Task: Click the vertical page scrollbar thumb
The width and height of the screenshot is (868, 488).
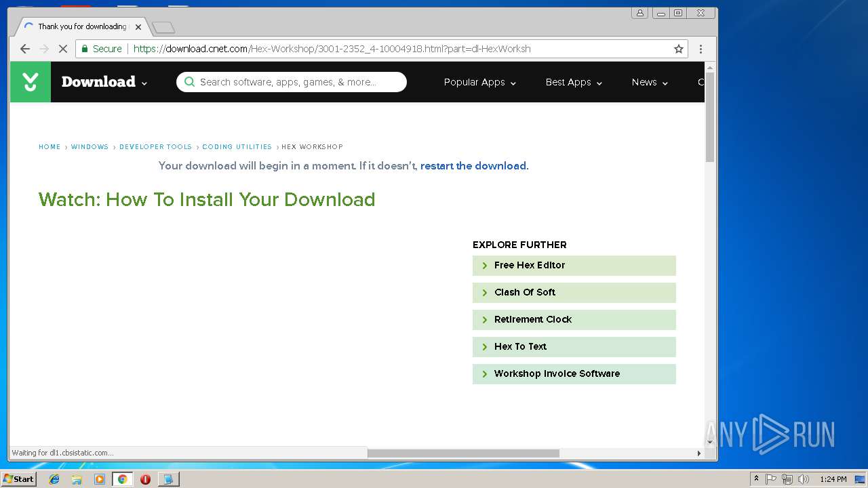Action: [710, 117]
